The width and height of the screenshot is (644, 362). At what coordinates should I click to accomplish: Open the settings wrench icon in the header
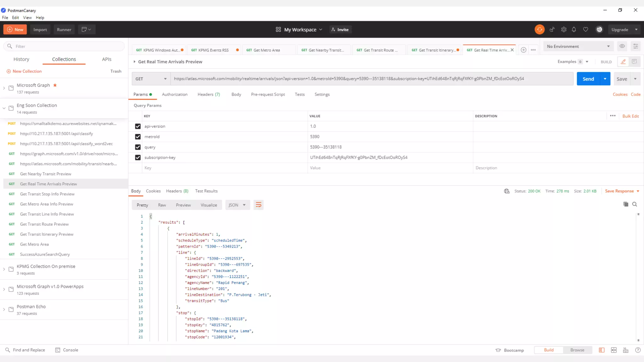[x=563, y=30]
